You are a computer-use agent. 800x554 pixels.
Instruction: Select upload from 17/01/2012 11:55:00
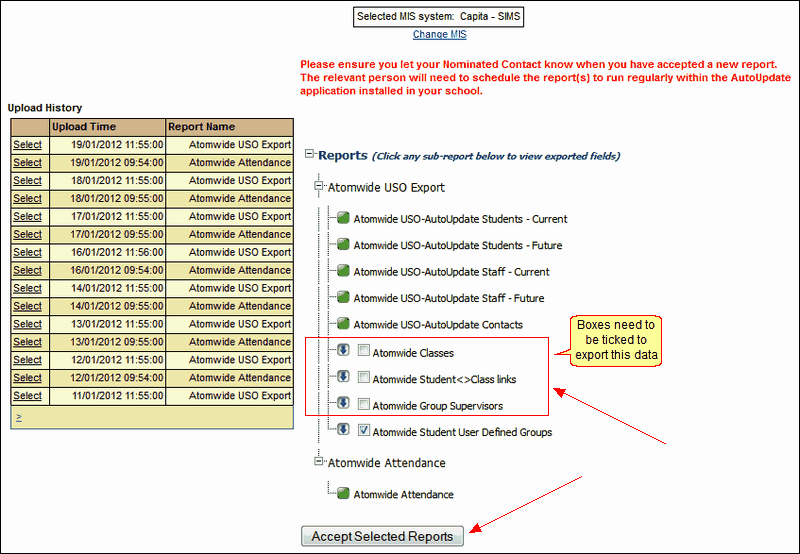click(28, 216)
